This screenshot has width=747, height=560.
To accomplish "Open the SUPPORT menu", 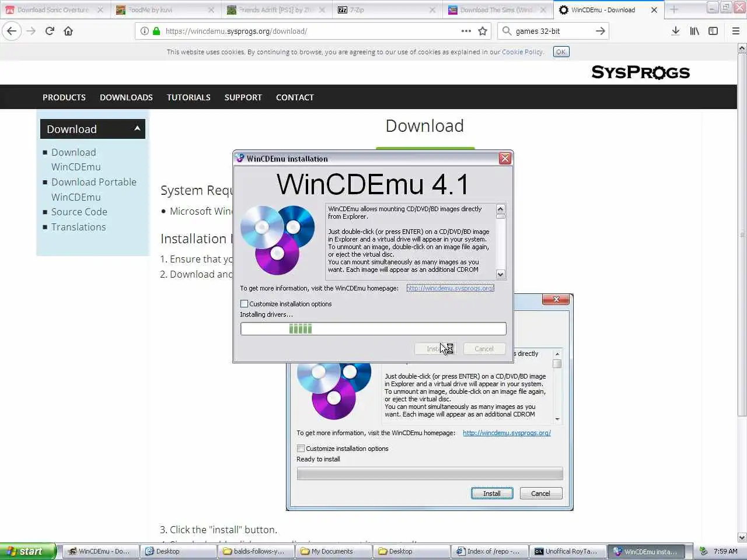I will tap(243, 97).
